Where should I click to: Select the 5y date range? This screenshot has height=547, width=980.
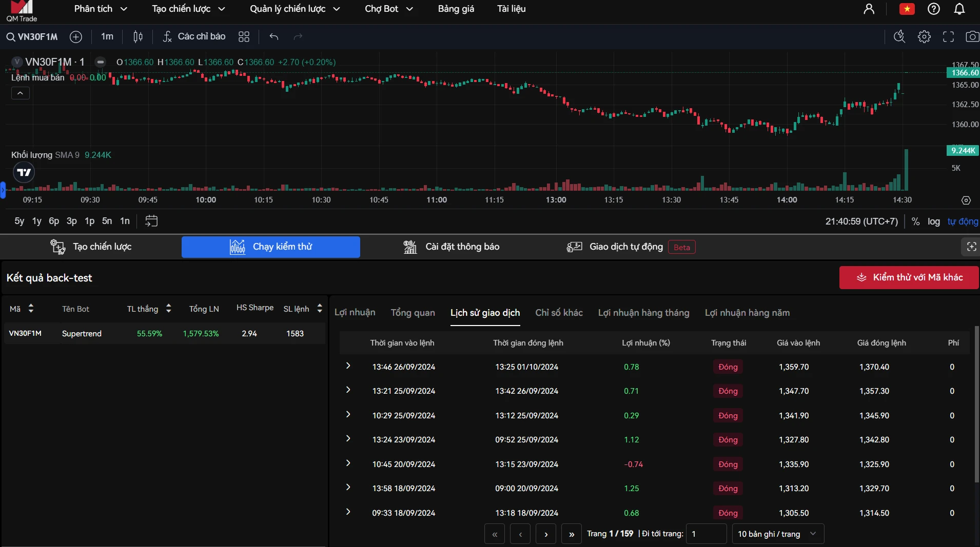pos(19,221)
